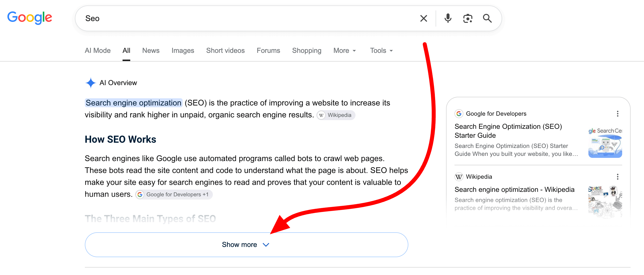Click The Three Main Types of SEO heading
This screenshot has height=275, width=644.
[x=150, y=219]
